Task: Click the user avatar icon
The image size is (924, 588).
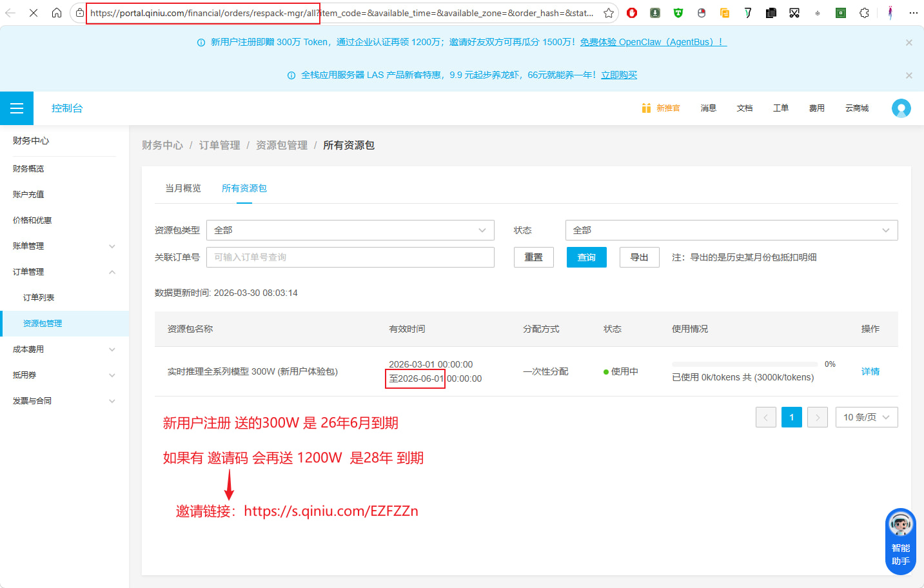Action: (x=901, y=108)
